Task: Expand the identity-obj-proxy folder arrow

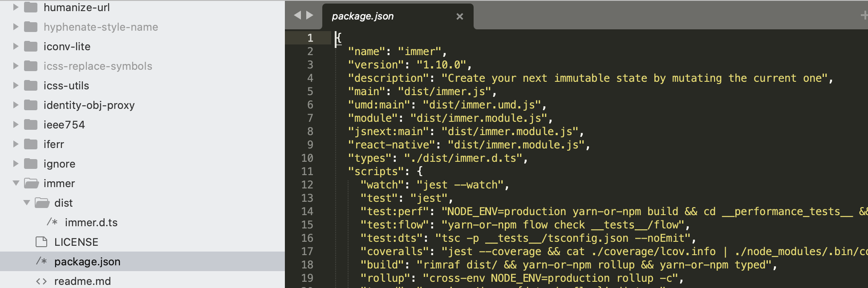Action: (16, 105)
